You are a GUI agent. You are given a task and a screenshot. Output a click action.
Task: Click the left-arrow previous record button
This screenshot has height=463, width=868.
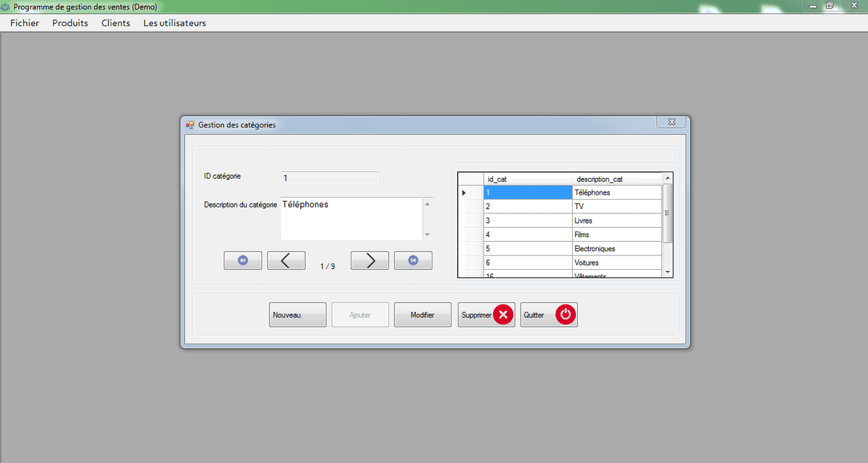tap(286, 260)
